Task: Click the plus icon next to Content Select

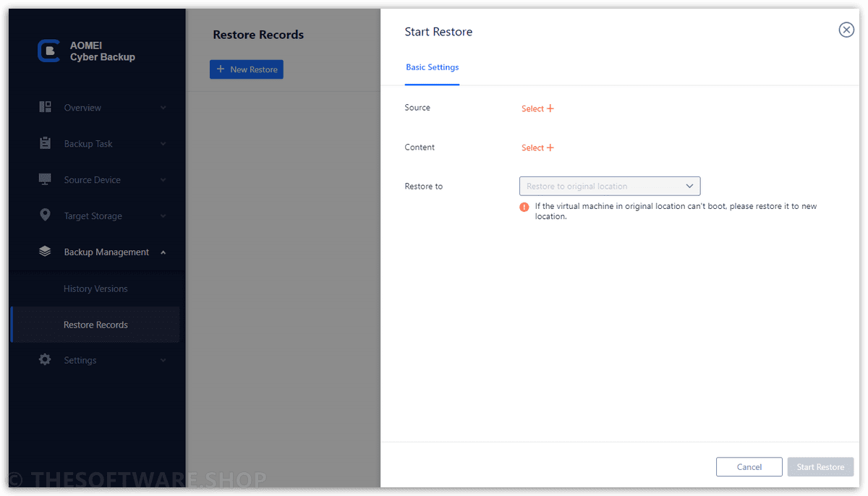Action: pyautogui.click(x=550, y=147)
